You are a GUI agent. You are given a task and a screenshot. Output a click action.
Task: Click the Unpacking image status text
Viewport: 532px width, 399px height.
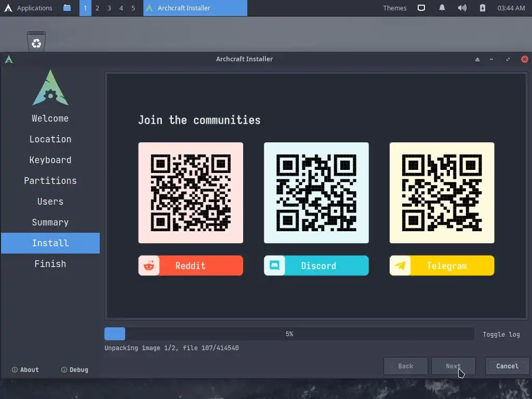pos(171,348)
